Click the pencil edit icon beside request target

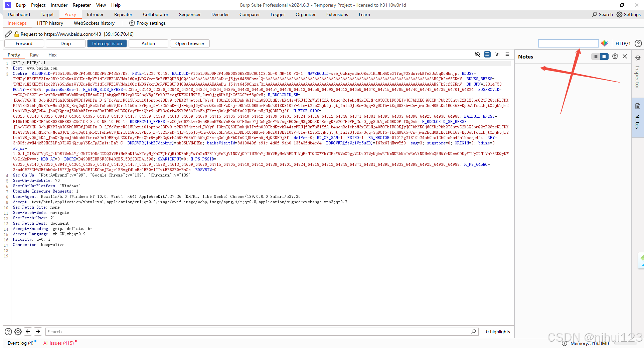pos(8,34)
